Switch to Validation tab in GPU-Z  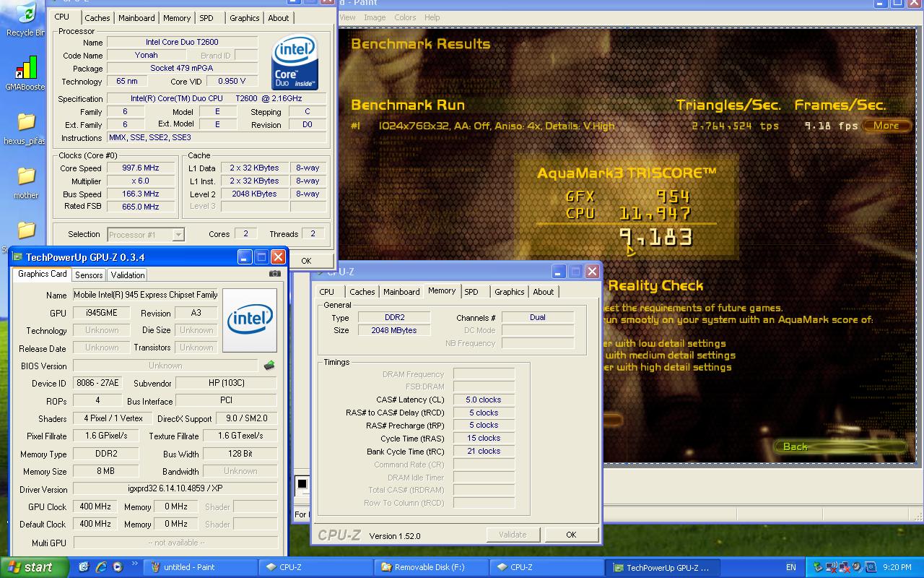tap(128, 275)
